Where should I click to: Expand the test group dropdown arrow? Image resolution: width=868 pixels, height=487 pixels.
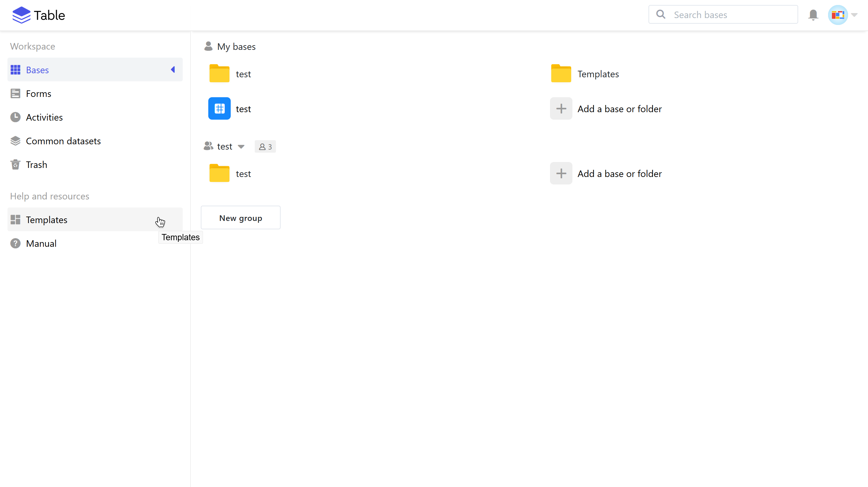point(241,146)
